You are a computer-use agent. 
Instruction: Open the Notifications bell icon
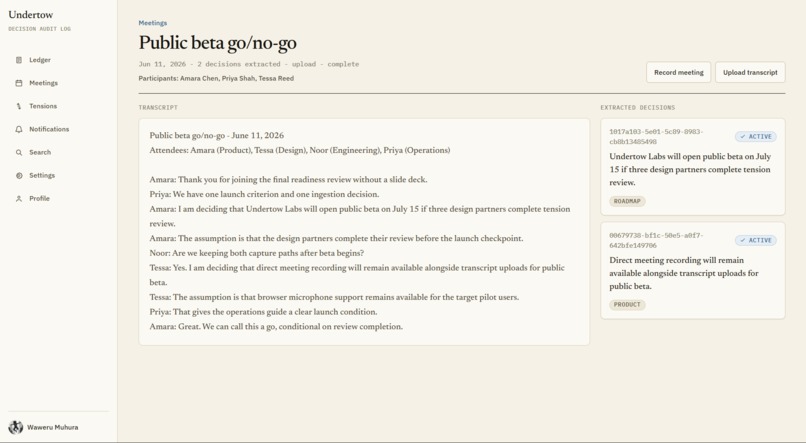19,130
